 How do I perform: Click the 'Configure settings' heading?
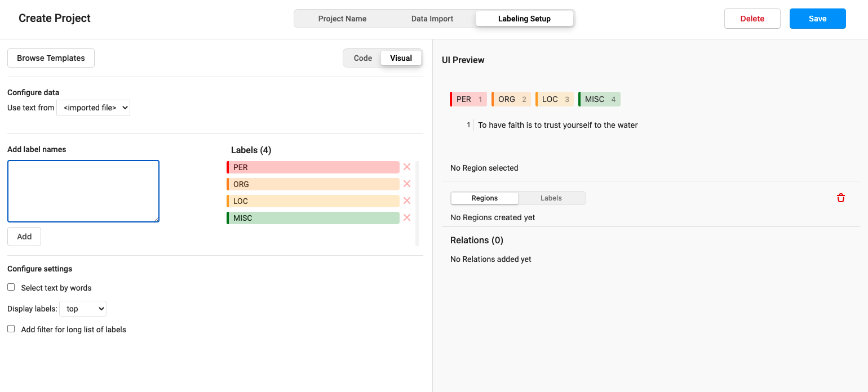40,269
